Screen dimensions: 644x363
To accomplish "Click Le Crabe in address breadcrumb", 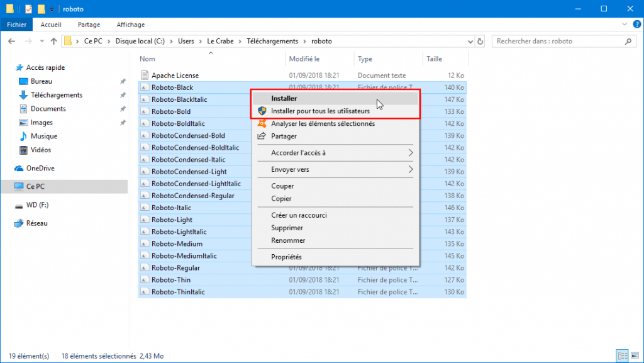I will pyautogui.click(x=220, y=41).
